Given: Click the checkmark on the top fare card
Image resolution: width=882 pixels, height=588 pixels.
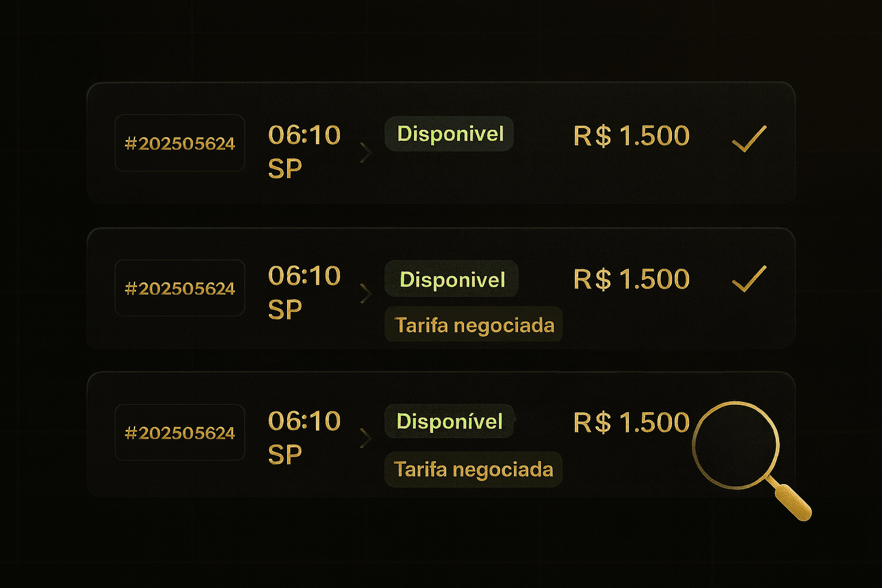Looking at the screenshot, I should (749, 138).
